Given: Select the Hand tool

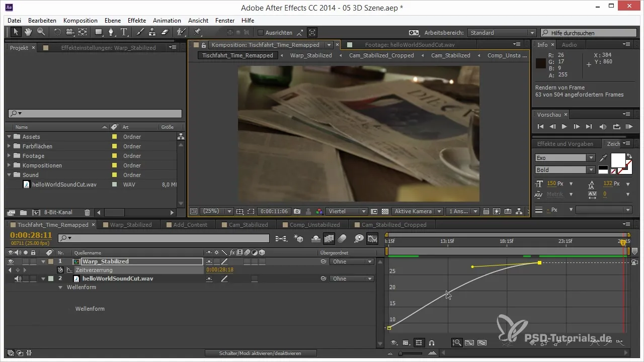Looking at the screenshot, I should tap(28, 32).
